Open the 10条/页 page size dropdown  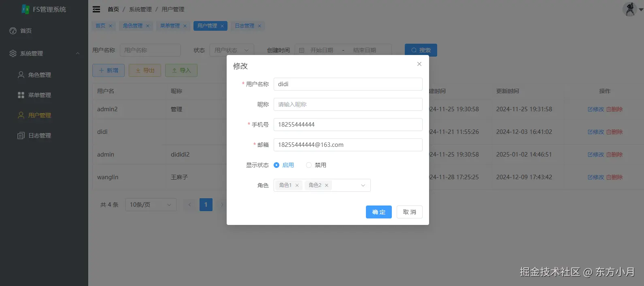[151, 205]
